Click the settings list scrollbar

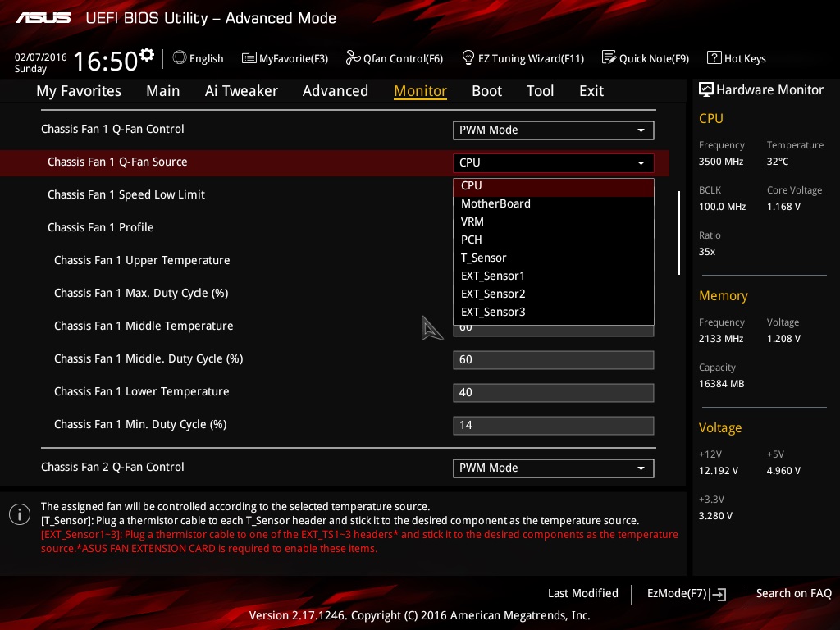[678, 233]
